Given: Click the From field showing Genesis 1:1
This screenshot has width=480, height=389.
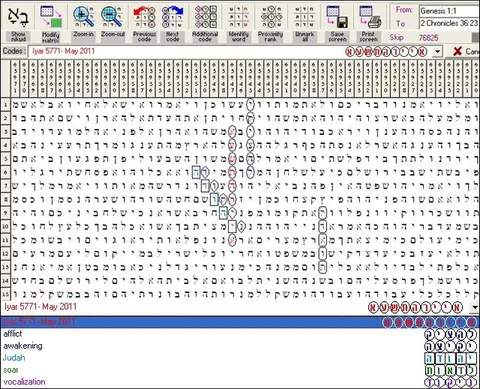Looking at the screenshot, I should (x=449, y=11).
